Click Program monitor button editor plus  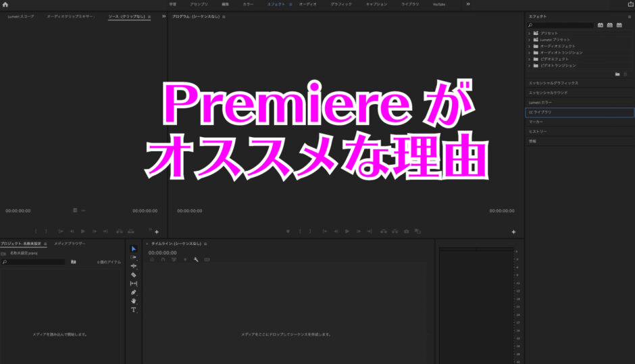513,232
